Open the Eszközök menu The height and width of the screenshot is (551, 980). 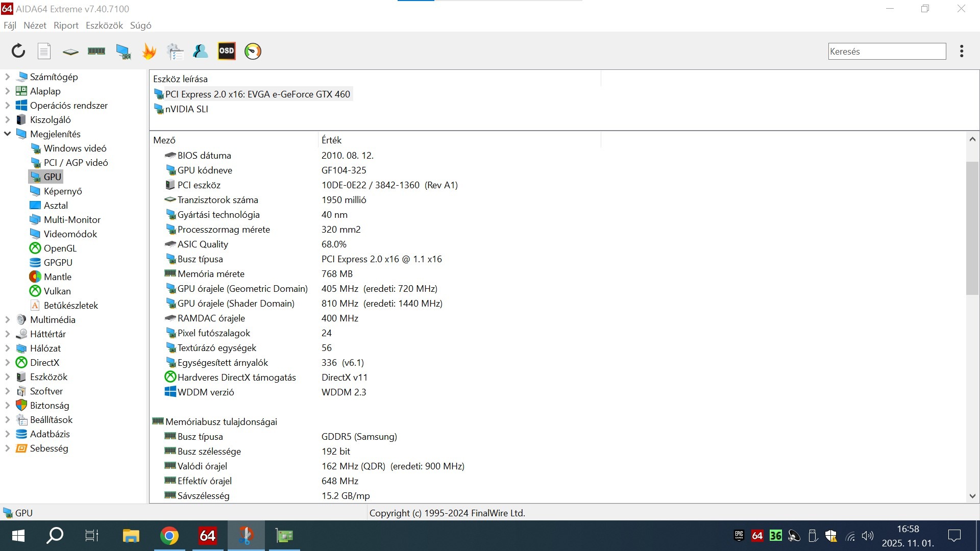point(104,26)
